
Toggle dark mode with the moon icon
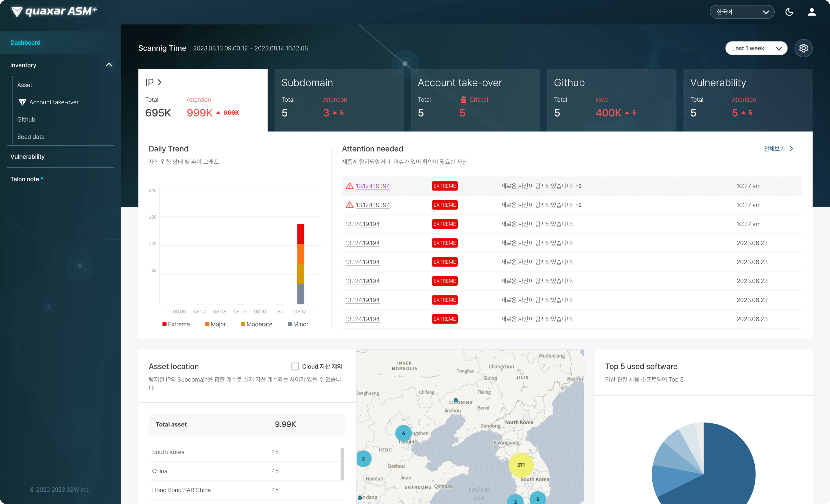(x=789, y=12)
